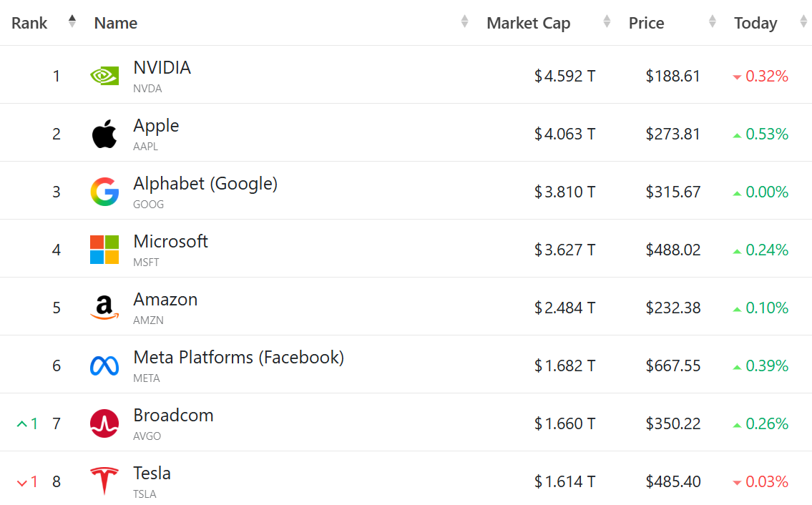Sort by Market Cap column arrows
This screenshot has width=812, height=505.
click(x=607, y=21)
